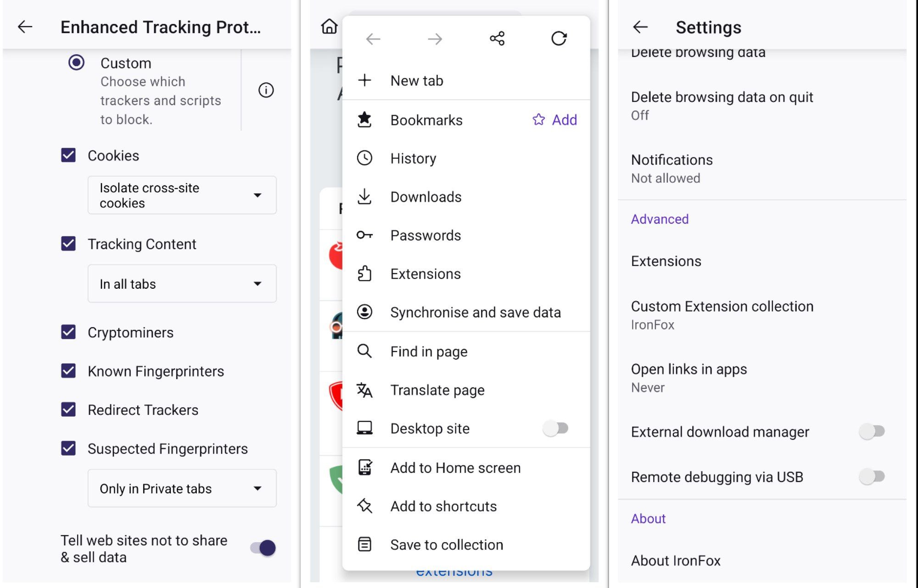Tap the home icon in toolbar
Screen dimensions: 918x588
point(329,26)
